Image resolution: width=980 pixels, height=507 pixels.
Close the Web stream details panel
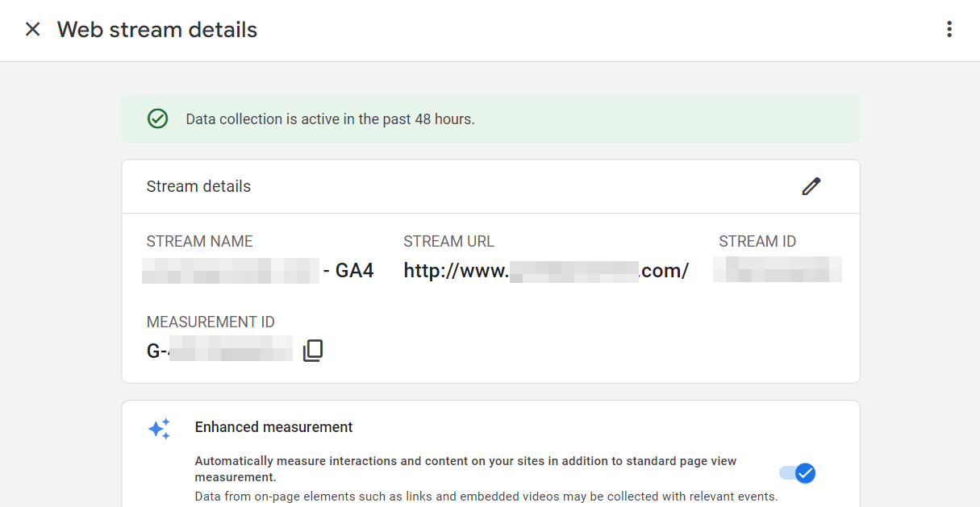32,29
